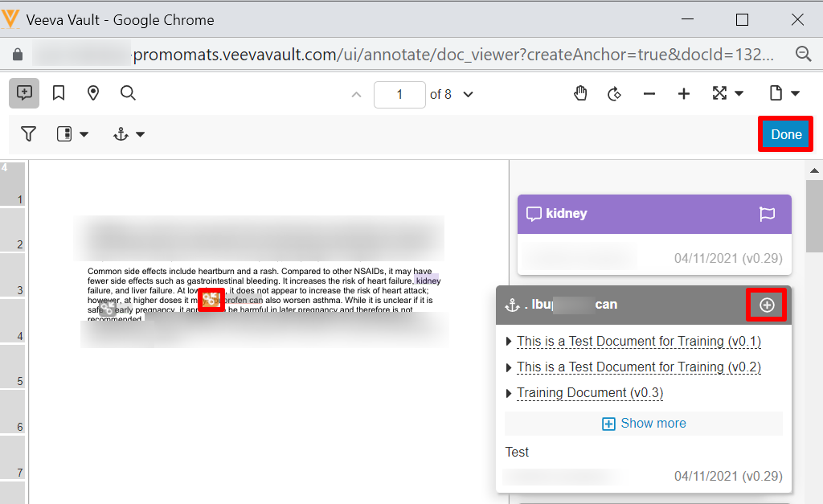The height and width of the screenshot is (504, 823).
Task: Rotate the document page
Action: click(x=615, y=94)
